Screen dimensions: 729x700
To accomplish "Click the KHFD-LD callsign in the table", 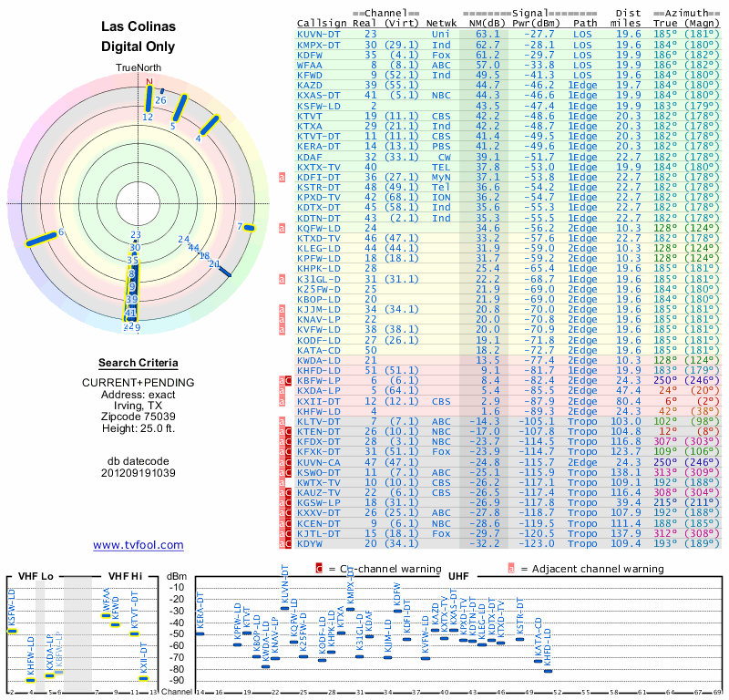I will pyautogui.click(x=318, y=371).
